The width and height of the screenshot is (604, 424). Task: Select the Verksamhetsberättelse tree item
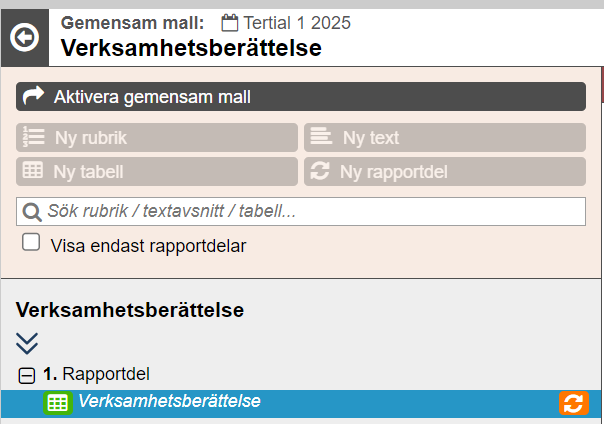169,402
